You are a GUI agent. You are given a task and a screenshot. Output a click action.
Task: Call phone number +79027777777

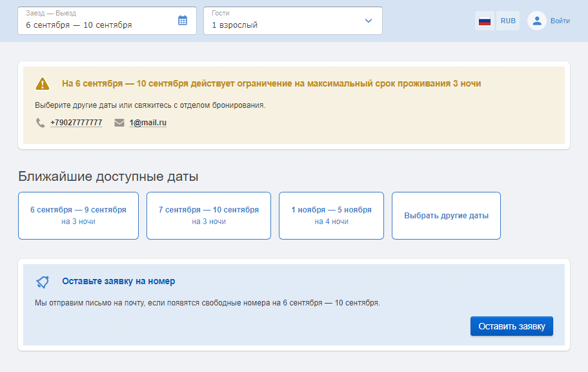(76, 123)
